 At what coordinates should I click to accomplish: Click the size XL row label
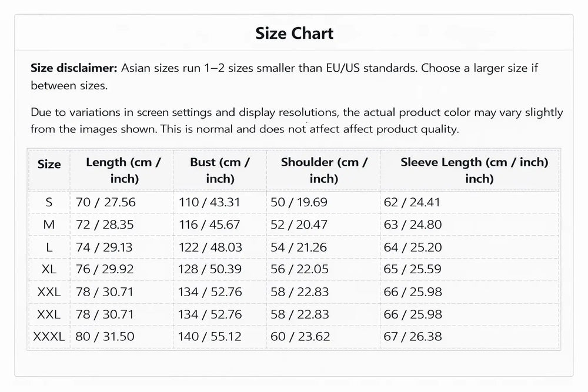click(x=49, y=269)
